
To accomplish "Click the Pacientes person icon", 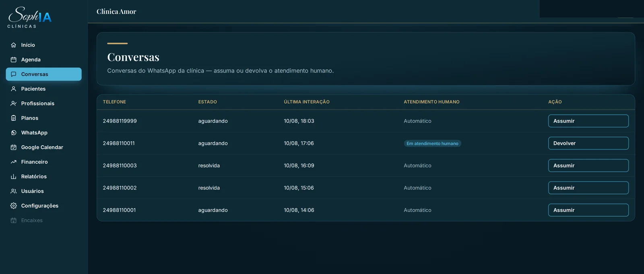I will click(x=13, y=89).
